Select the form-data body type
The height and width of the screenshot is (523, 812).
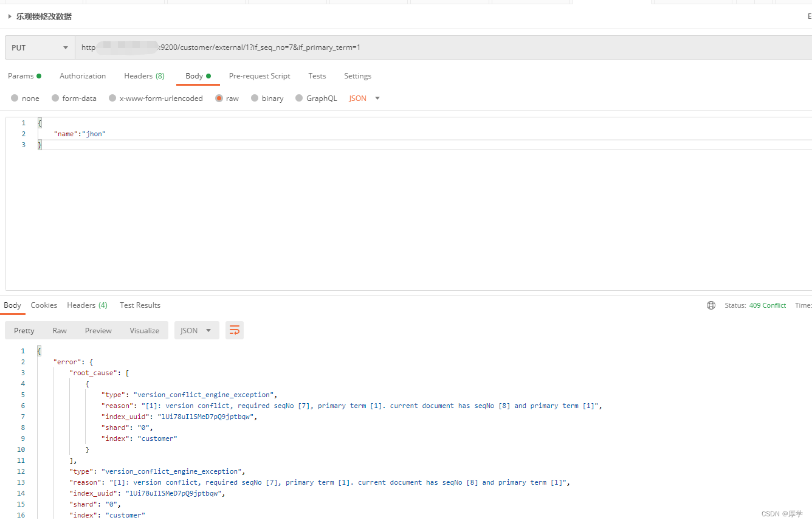[74, 99]
